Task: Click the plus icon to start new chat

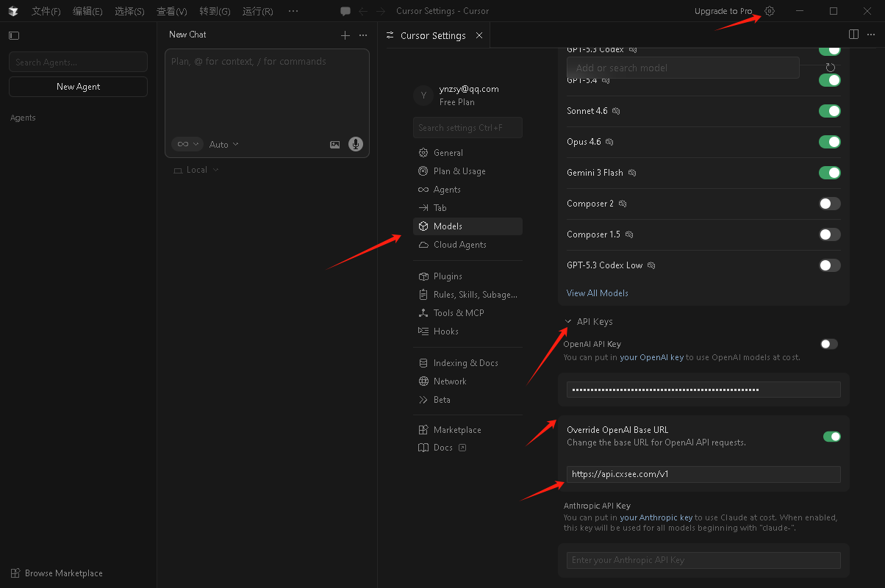Action: point(345,35)
